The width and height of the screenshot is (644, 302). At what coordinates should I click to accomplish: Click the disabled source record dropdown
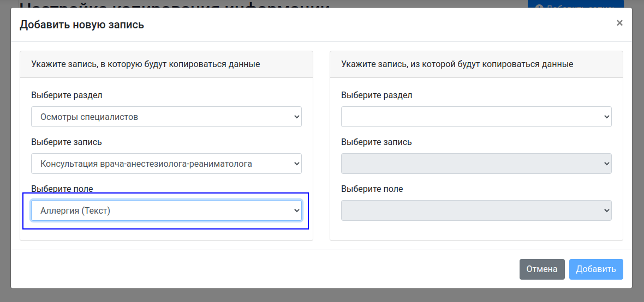pos(476,164)
